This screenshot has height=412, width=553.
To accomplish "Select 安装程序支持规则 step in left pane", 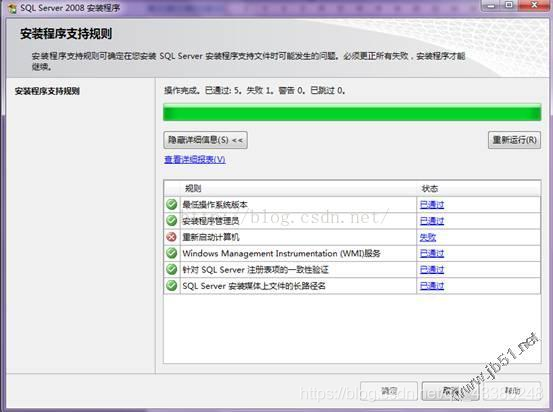I will click(x=47, y=91).
